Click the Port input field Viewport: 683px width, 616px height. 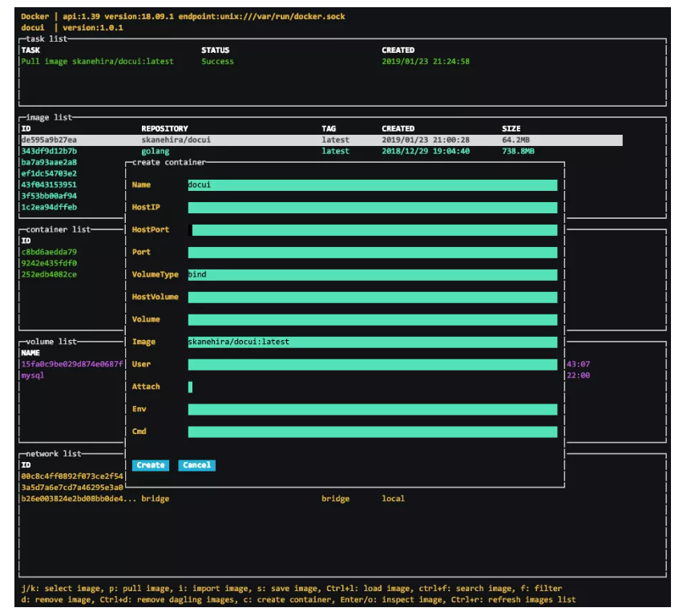321,252
